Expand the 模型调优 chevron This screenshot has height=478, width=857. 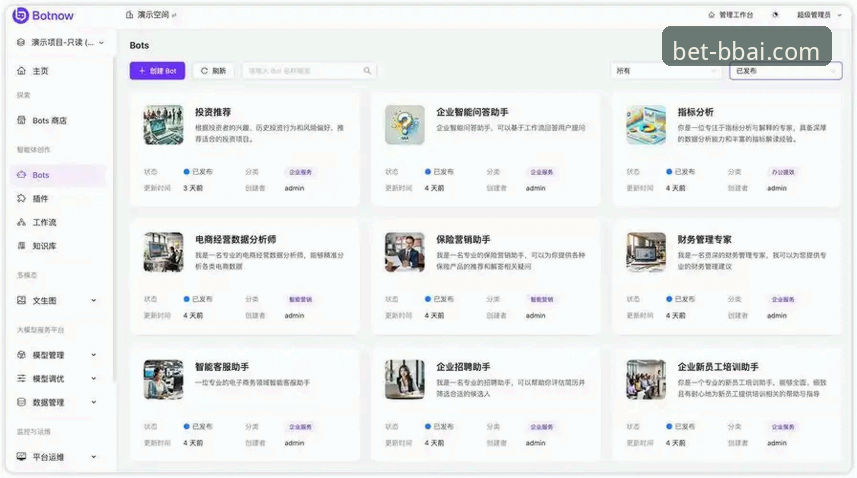93,378
